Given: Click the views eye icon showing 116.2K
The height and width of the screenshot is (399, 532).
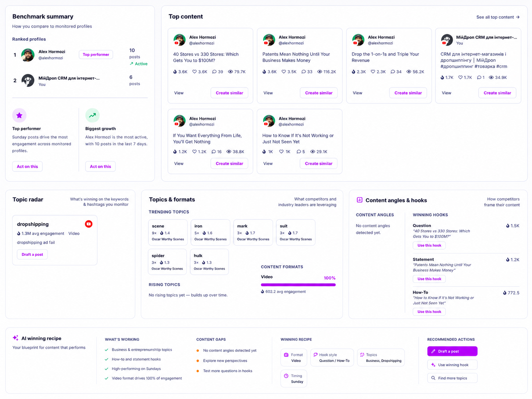Looking at the screenshot, I should tap(320, 72).
